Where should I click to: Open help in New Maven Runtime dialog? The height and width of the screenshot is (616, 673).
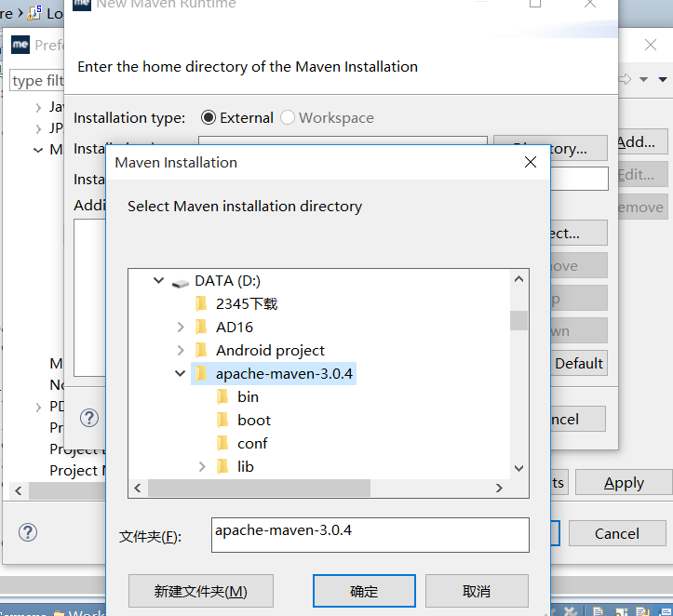89,418
